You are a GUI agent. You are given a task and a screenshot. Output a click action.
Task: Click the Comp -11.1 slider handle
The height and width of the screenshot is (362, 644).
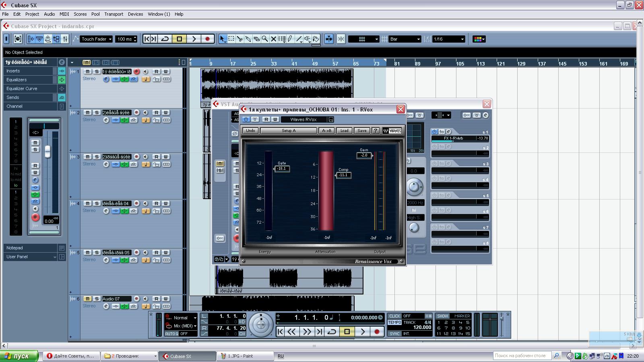click(343, 175)
